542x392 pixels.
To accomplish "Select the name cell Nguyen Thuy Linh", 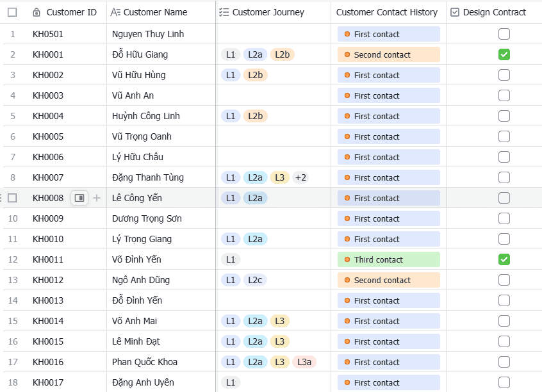I will [x=161, y=34].
